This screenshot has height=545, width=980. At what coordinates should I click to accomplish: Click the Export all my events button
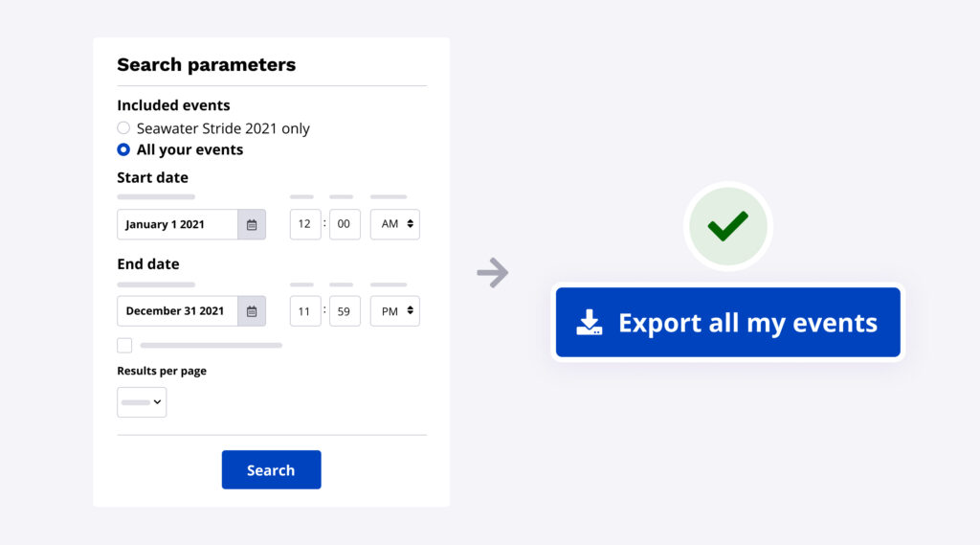(727, 323)
